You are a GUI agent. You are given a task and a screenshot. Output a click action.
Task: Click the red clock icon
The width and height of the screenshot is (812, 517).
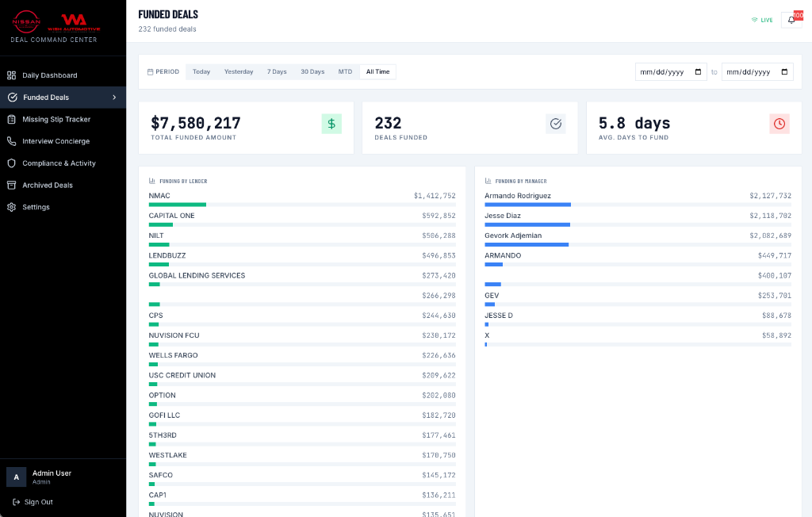pos(779,124)
